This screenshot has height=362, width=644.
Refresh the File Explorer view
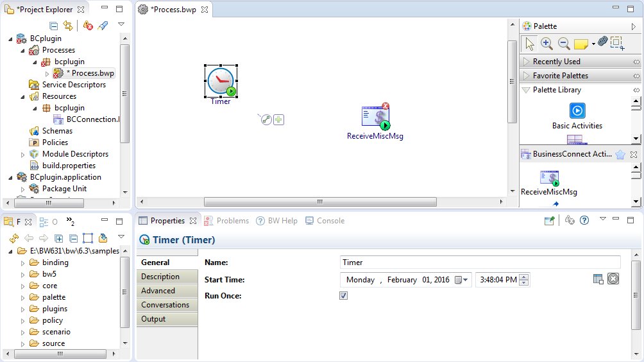14,238
